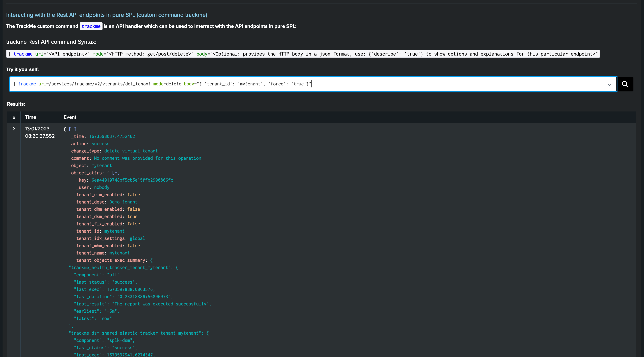
Task: Click the Results: label
Action: click(x=16, y=104)
